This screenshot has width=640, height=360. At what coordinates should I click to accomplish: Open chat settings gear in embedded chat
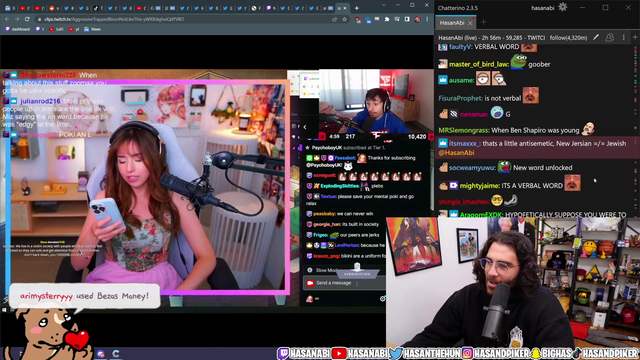[382, 299]
